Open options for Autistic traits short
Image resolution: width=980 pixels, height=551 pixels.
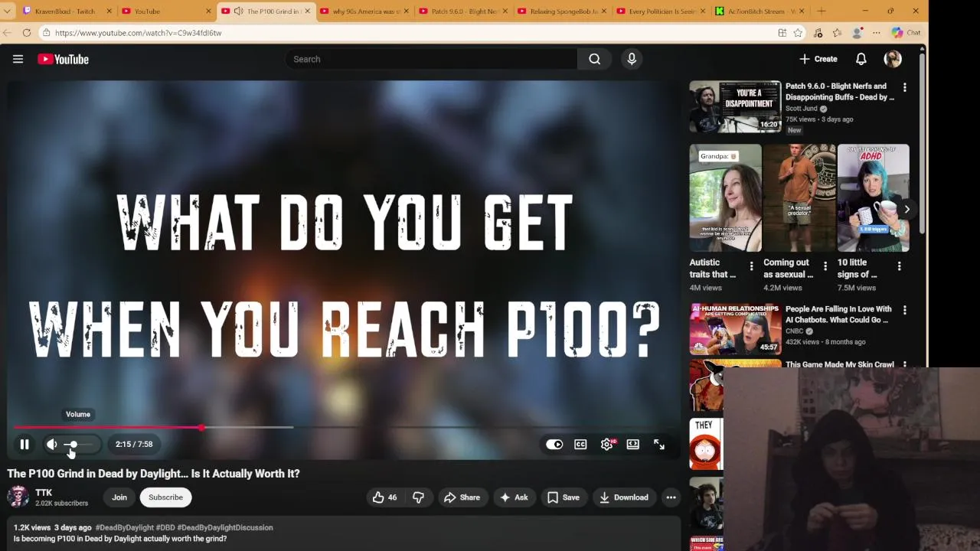click(x=751, y=266)
